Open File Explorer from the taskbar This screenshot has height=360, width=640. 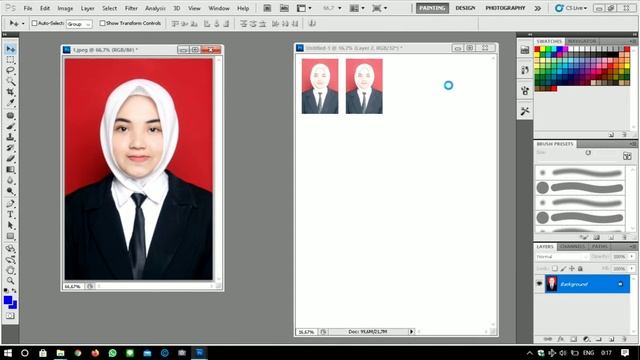60,353
